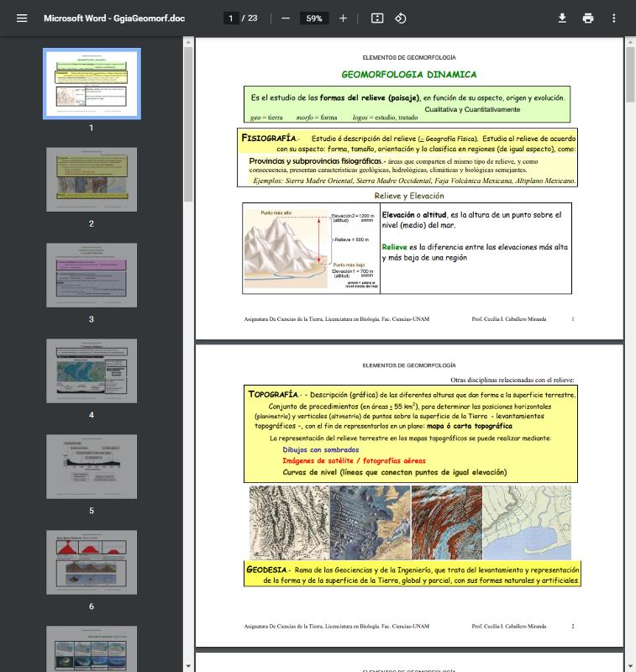Screen dimensions: 636x672
Task: Click the thumbnail panel scrollbar handle
Action: point(188,124)
